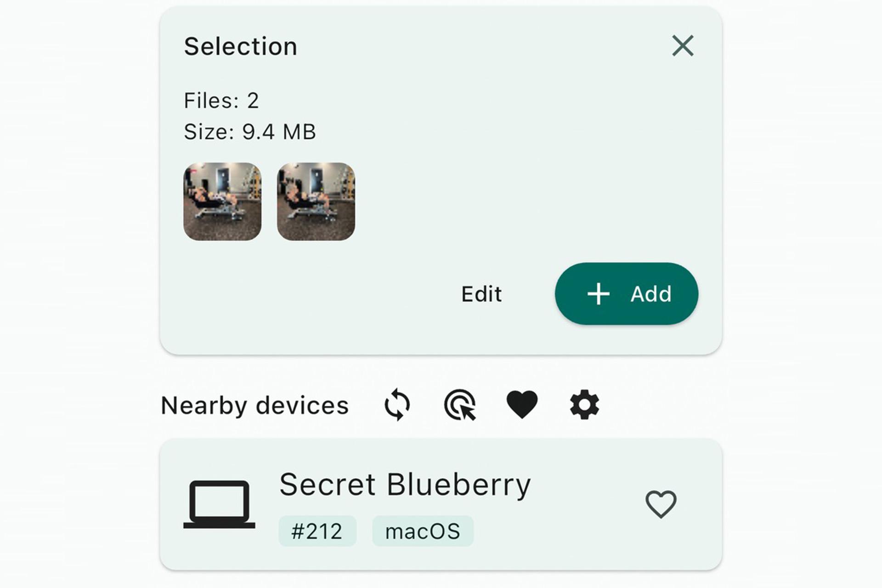Open send settings gear icon
Screen dimensions: 882x588
pyautogui.click(x=584, y=405)
